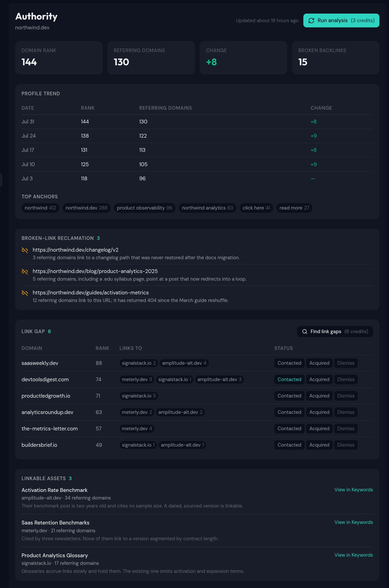
Task: Open the guides/activation-metrics broken URL
Action: (x=90, y=293)
